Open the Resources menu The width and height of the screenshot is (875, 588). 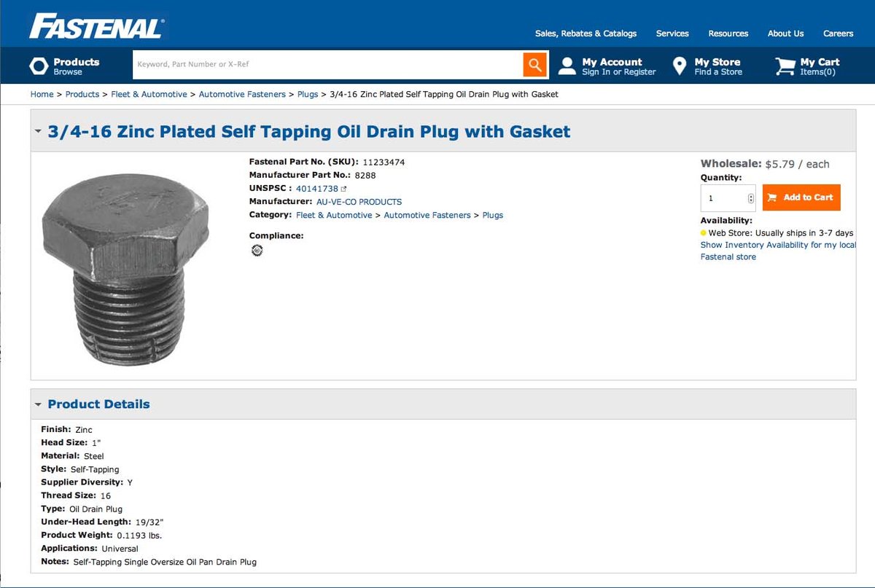click(x=728, y=34)
